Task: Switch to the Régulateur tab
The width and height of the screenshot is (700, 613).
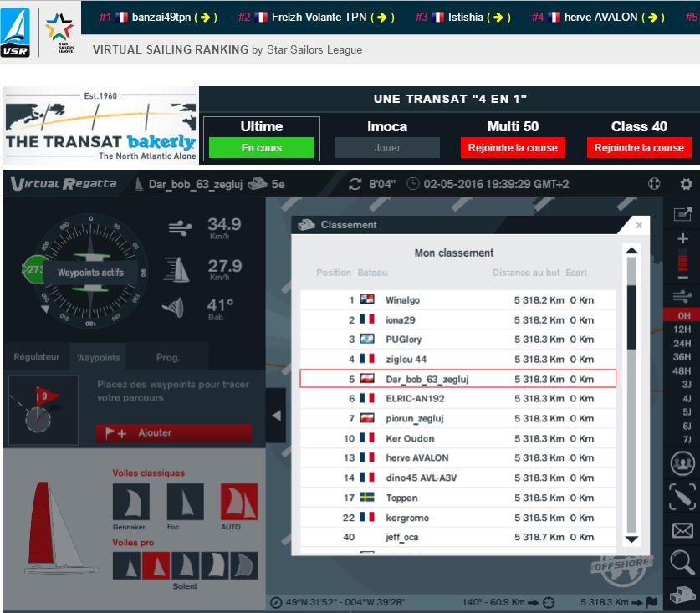Action: point(37,357)
